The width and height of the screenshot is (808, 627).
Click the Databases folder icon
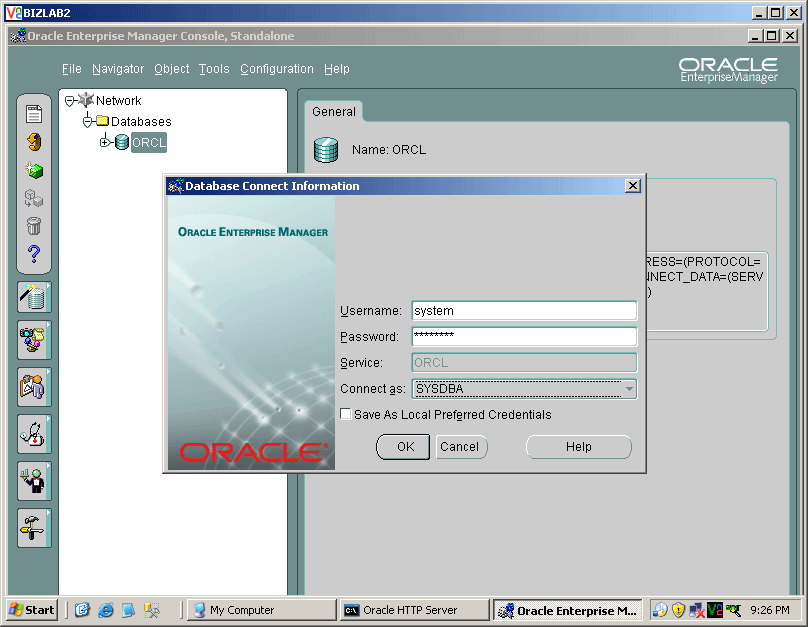tap(103, 121)
